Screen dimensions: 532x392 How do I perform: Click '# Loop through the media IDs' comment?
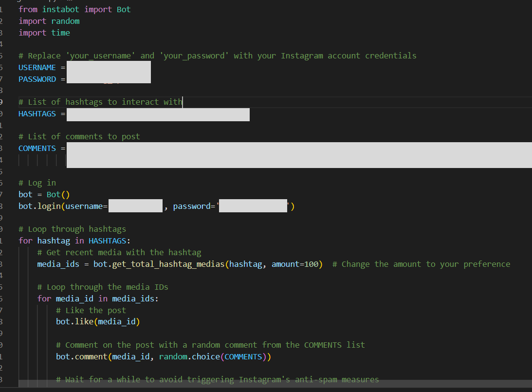(103, 287)
